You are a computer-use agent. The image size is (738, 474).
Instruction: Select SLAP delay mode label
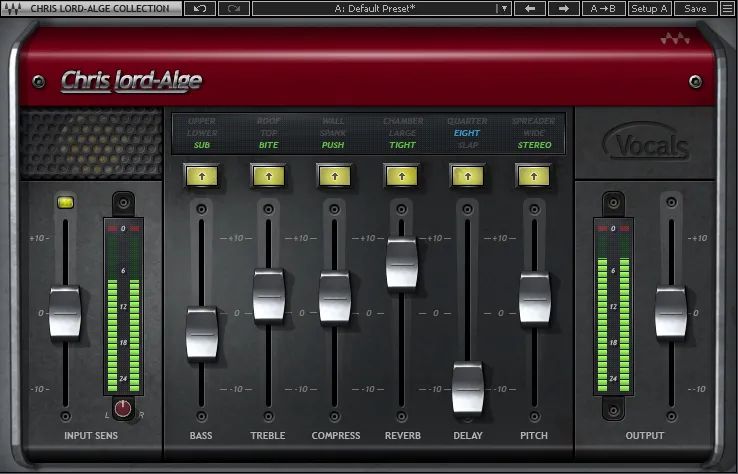coord(467,145)
